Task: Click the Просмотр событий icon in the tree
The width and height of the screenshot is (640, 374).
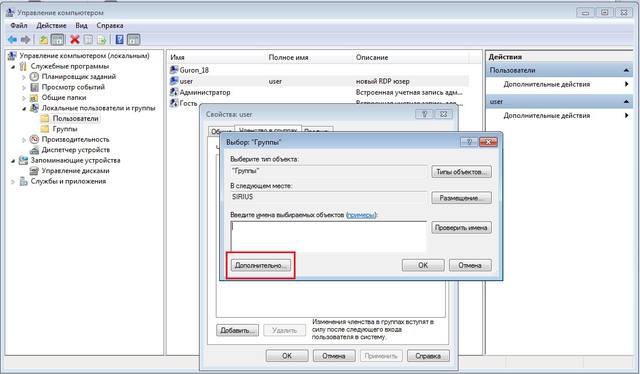Action: (34, 87)
